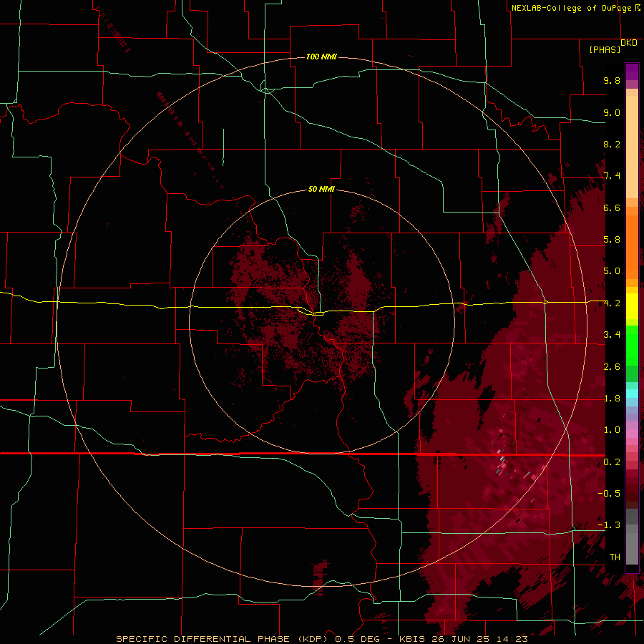Viewport: 644px width, 644px height.
Task: Click the 3.4 value on the color scale
Action: tap(612, 335)
